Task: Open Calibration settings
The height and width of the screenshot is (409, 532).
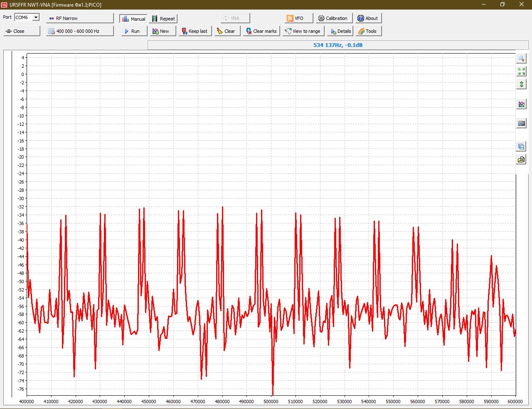Action: point(333,18)
